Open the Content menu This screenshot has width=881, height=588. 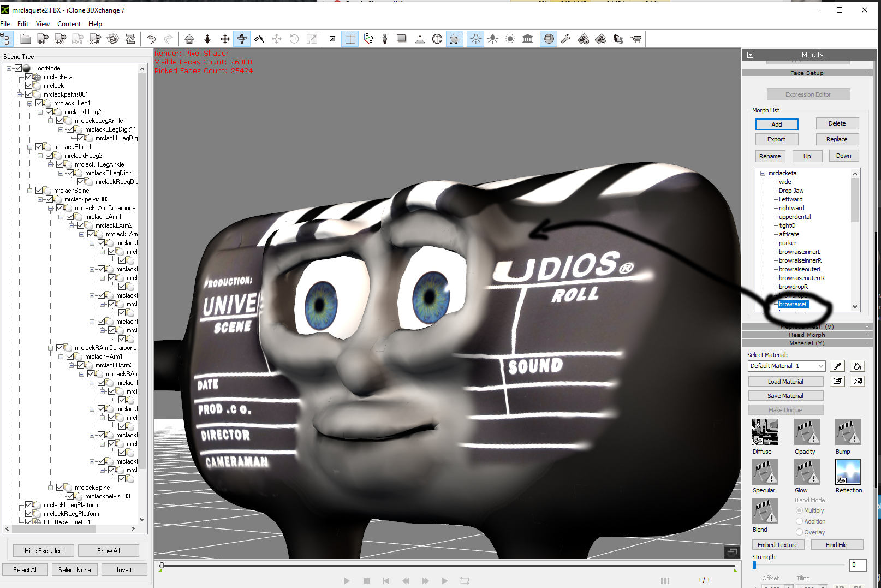tap(69, 24)
